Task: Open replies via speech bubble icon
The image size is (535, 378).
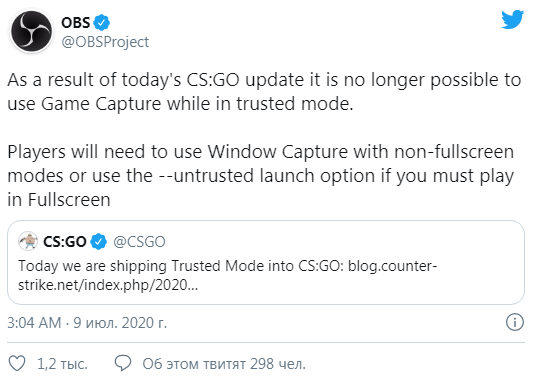Action: click(123, 363)
